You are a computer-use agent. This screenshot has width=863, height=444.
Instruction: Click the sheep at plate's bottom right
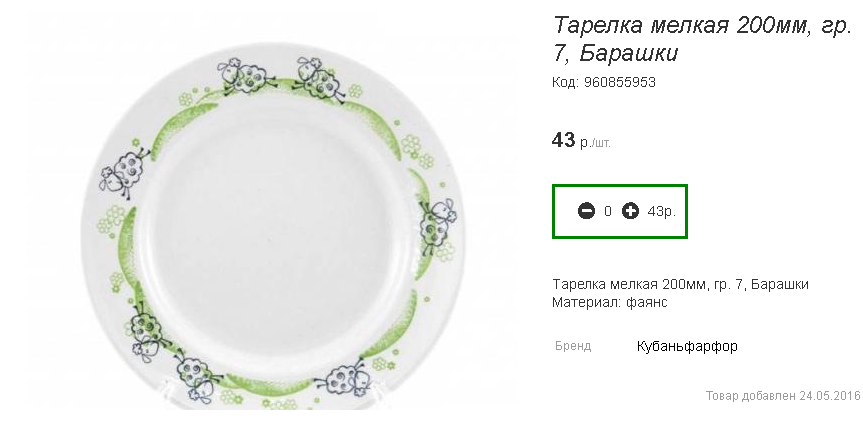pyautogui.click(x=343, y=379)
